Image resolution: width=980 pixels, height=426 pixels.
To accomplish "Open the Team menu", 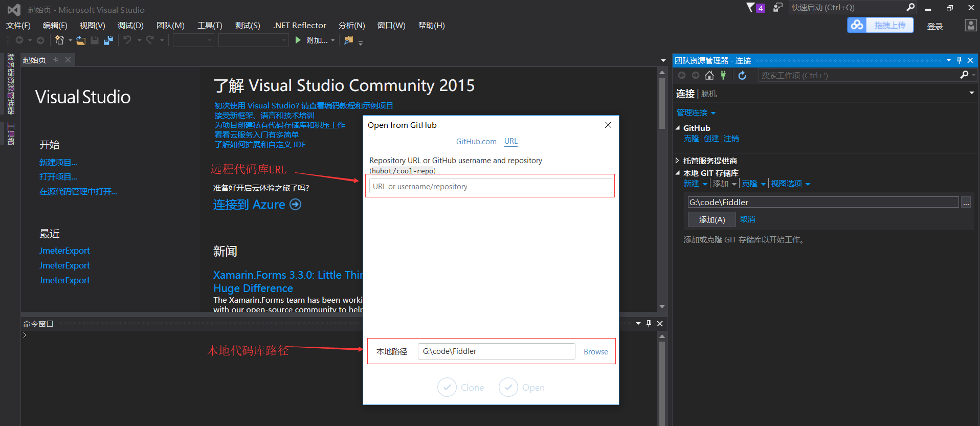I will coord(170,25).
